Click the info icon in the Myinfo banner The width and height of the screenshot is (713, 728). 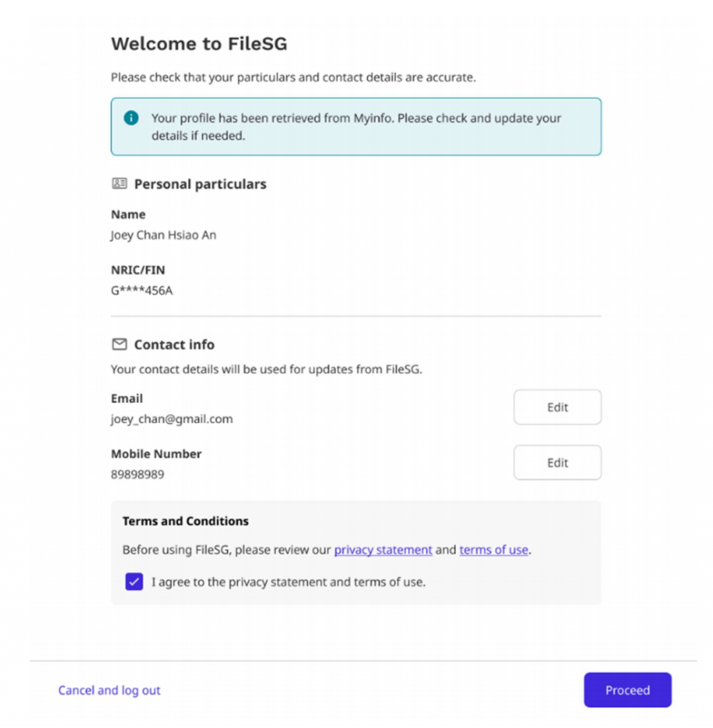tap(131, 118)
